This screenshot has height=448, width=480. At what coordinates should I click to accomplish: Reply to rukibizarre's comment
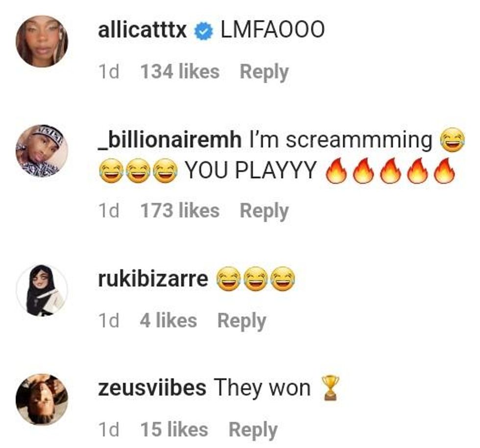coord(241,321)
